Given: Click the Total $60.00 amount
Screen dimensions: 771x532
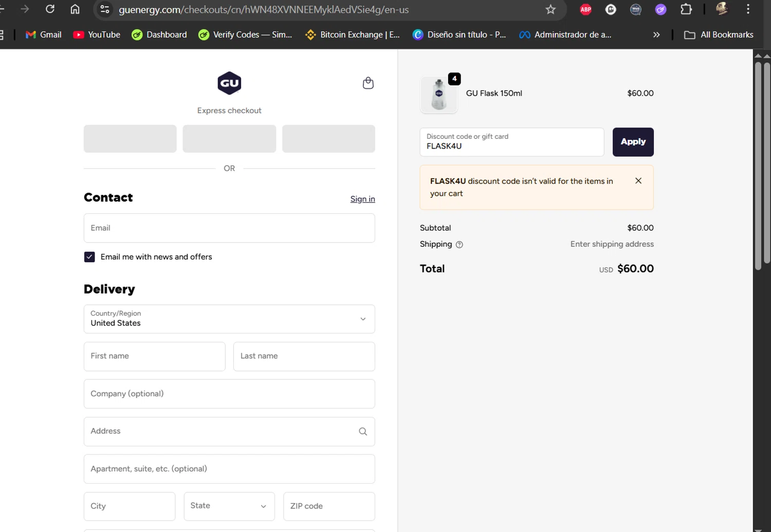Looking at the screenshot, I should (635, 269).
